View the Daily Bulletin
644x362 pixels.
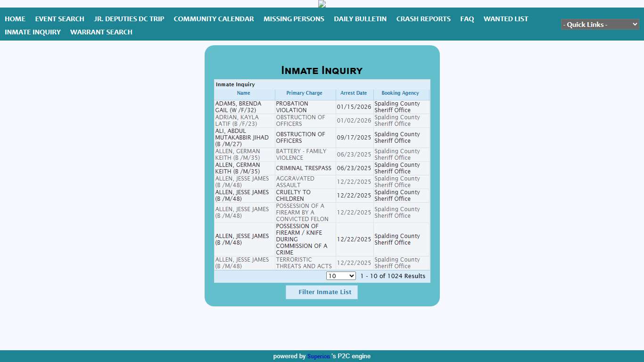click(360, 19)
